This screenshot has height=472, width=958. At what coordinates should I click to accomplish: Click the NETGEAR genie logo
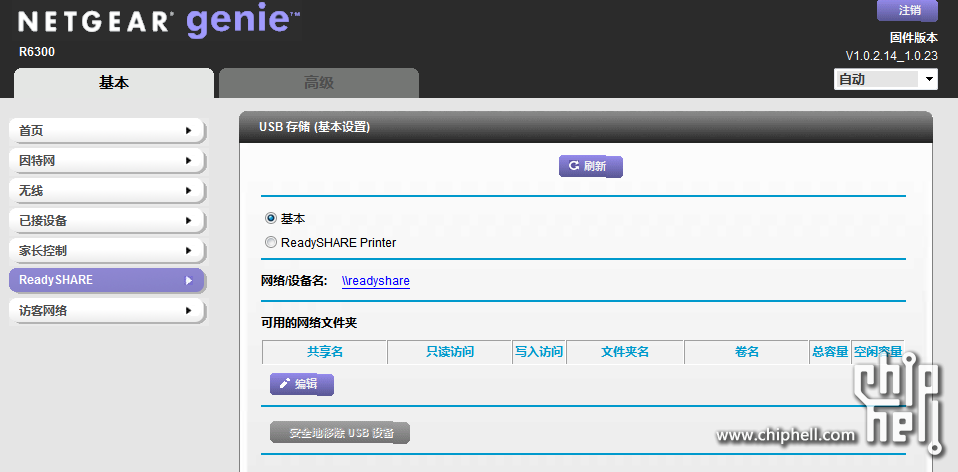coord(159,22)
